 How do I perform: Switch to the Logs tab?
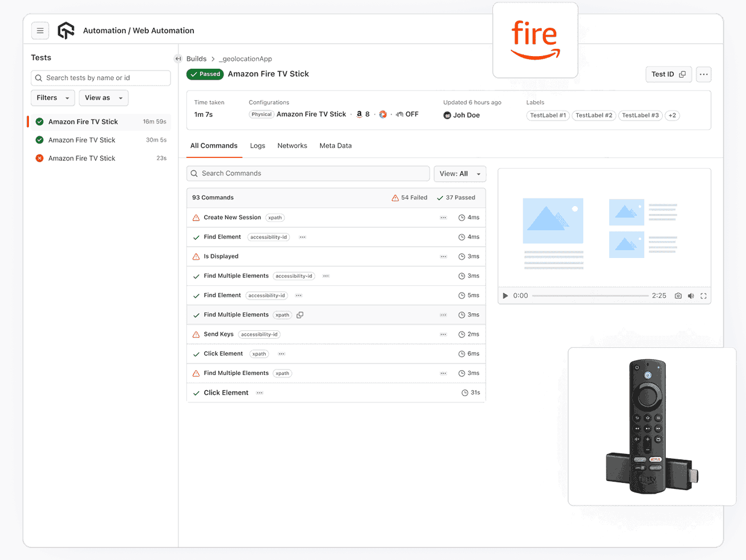pyautogui.click(x=257, y=145)
